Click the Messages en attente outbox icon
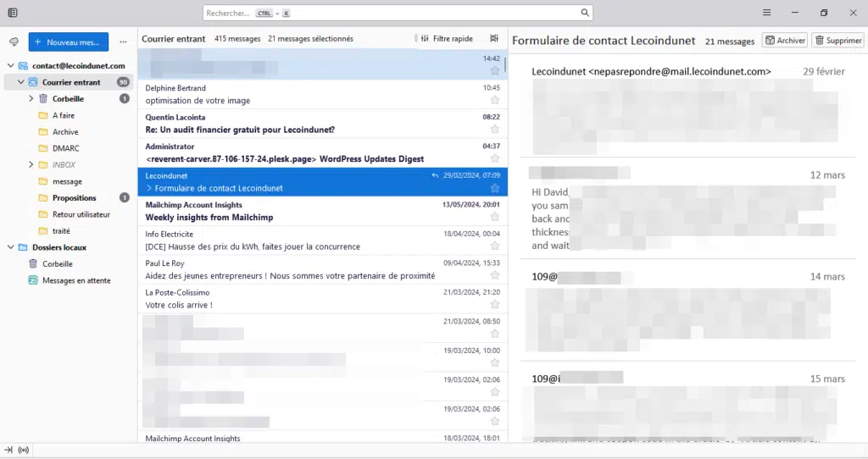868x459 pixels. (33, 280)
